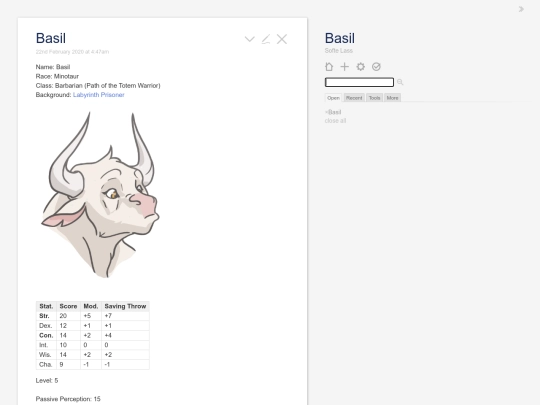The height and width of the screenshot is (405, 540).
Task: Click the 'Con.' row label
Action: (x=46, y=335)
